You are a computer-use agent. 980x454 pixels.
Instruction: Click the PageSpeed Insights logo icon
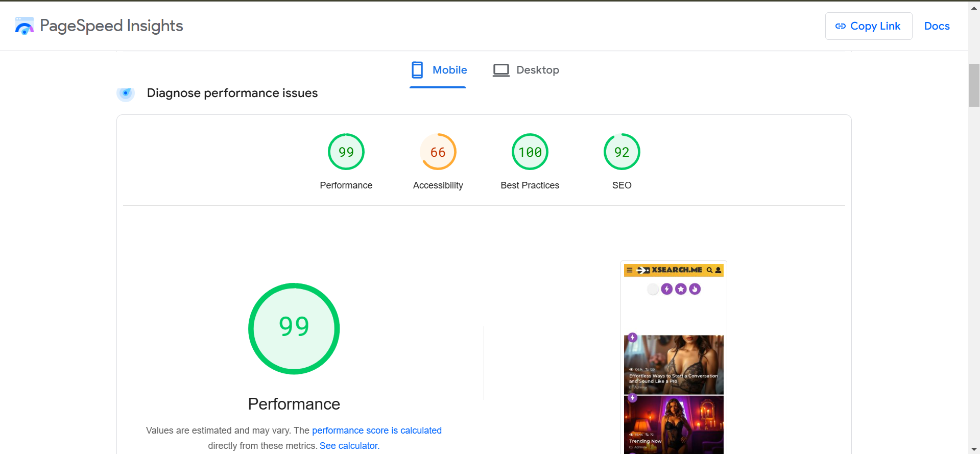tap(25, 26)
